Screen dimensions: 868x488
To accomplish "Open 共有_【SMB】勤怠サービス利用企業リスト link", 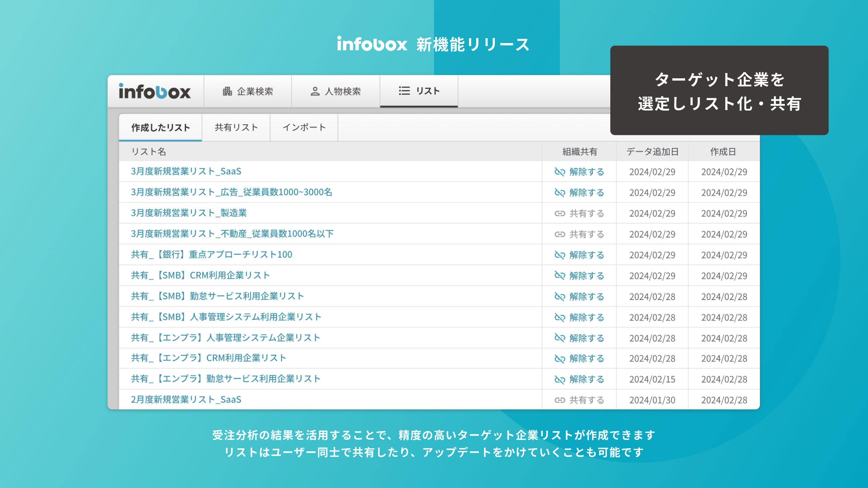I will 217,296.
